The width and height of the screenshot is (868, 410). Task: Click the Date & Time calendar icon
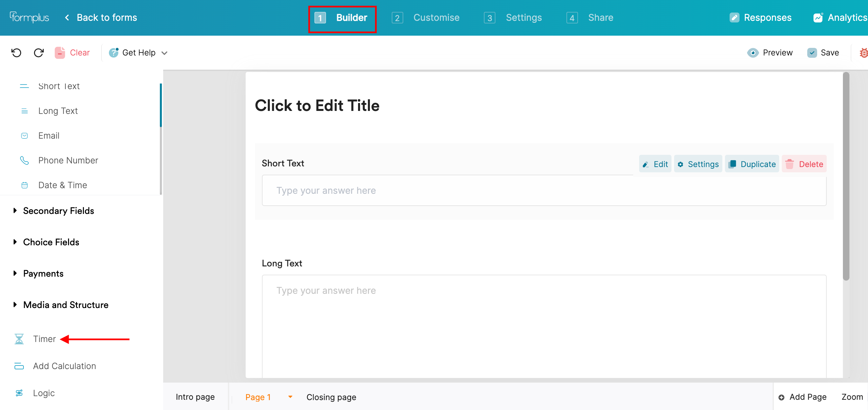pos(24,185)
